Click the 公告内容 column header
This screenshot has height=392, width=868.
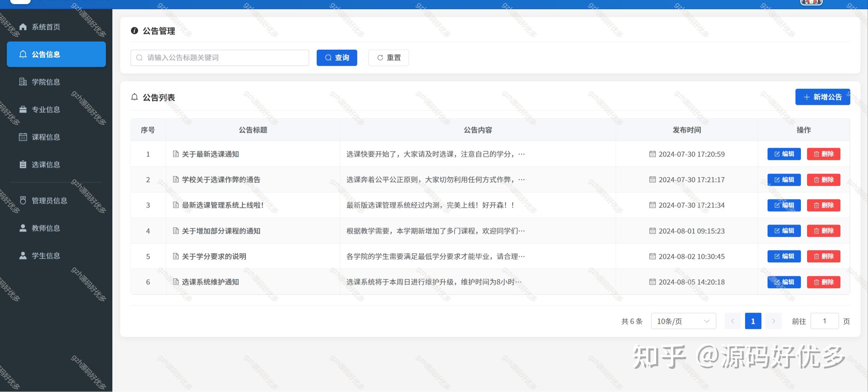tap(478, 130)
